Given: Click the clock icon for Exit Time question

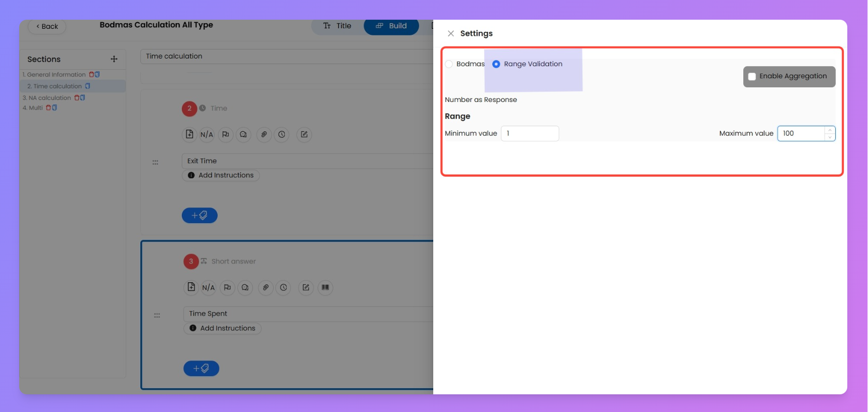Looking at the screenshot, I should pyautogui.click(x=282, y=135).
